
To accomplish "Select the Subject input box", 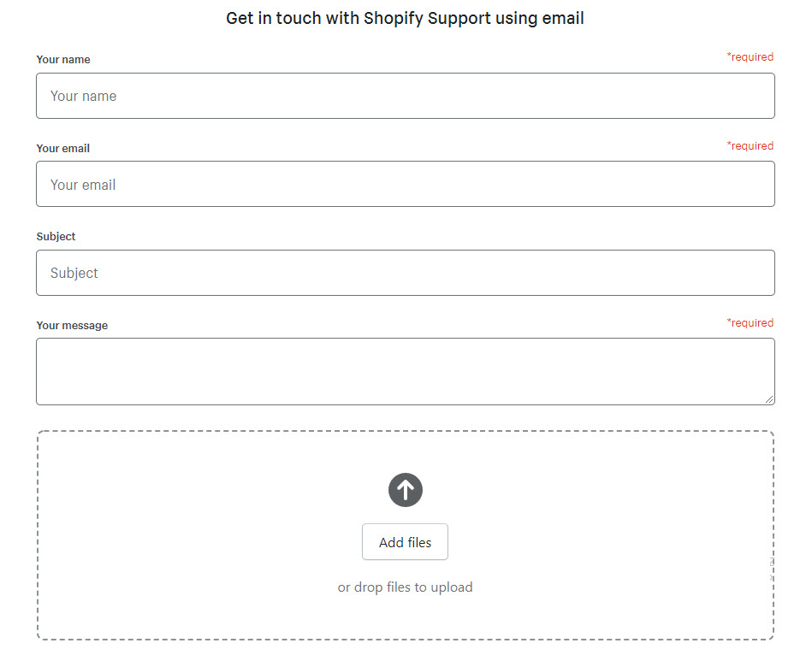I will 406,273.
